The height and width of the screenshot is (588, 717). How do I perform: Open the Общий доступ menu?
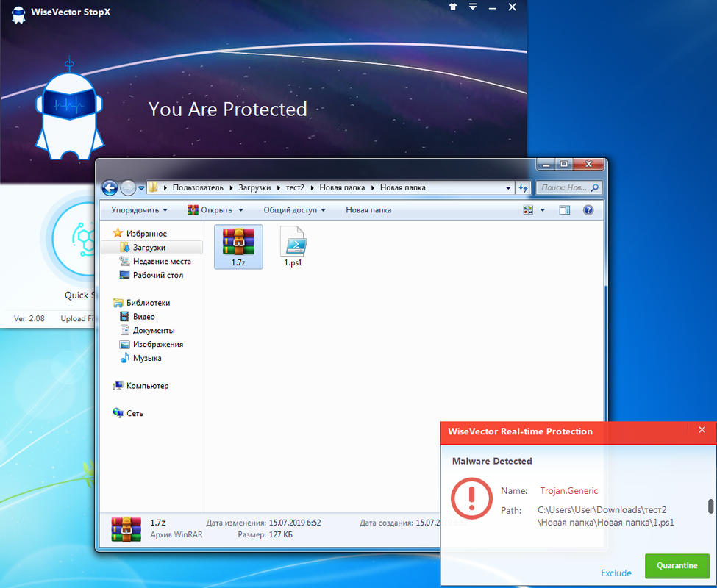(x=294, y=210)
